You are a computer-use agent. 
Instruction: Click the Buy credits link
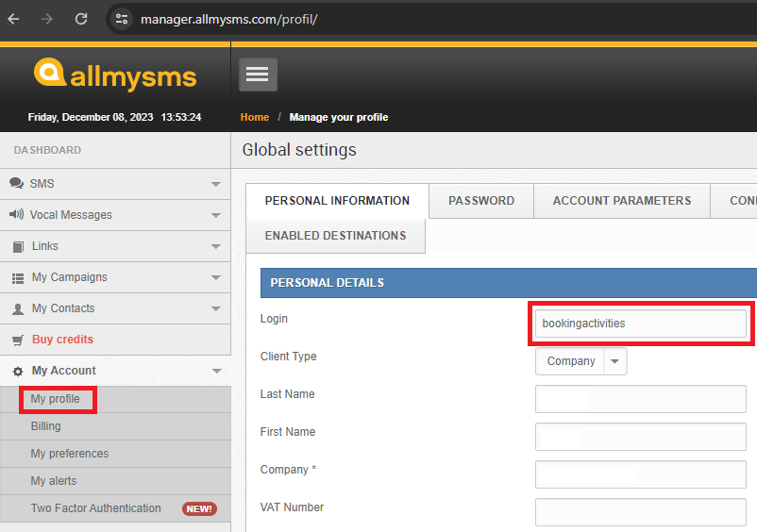coord(62,340)
